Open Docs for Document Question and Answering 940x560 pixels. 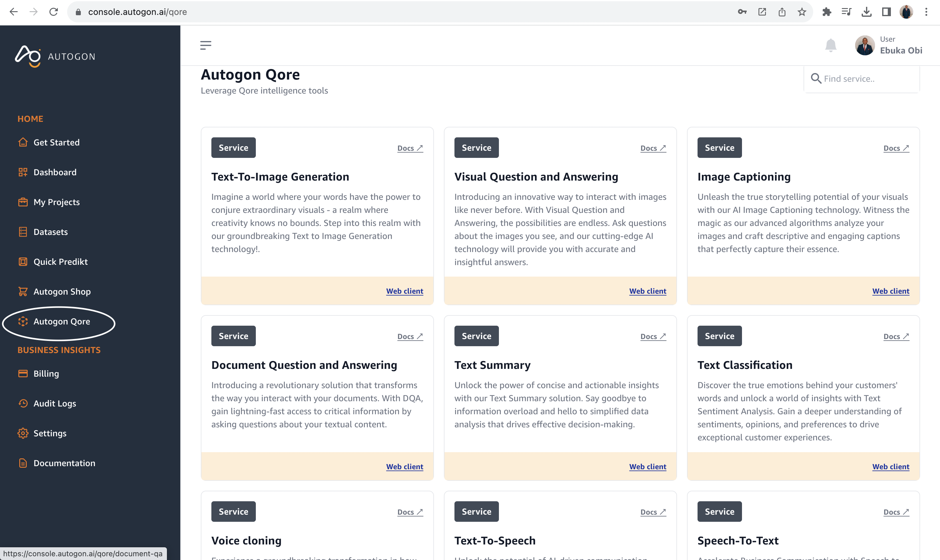(x=410, y=336)
